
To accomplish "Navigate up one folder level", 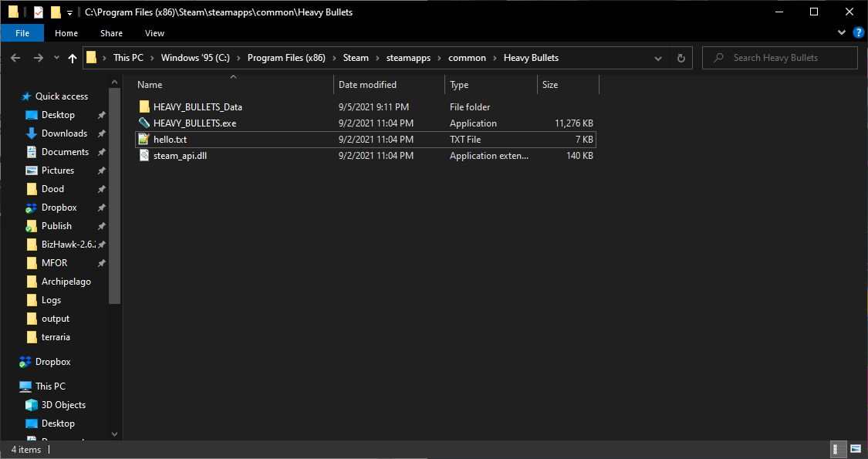I will click(x=72, y=58).
